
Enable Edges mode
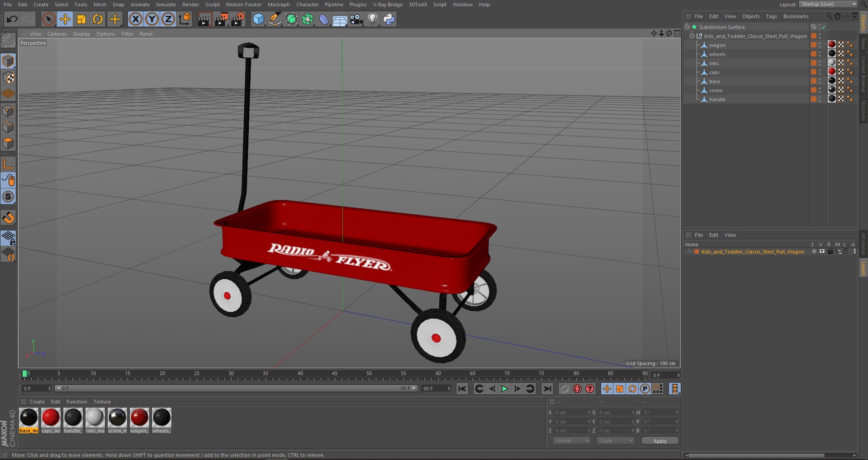[x=8, y=127]
